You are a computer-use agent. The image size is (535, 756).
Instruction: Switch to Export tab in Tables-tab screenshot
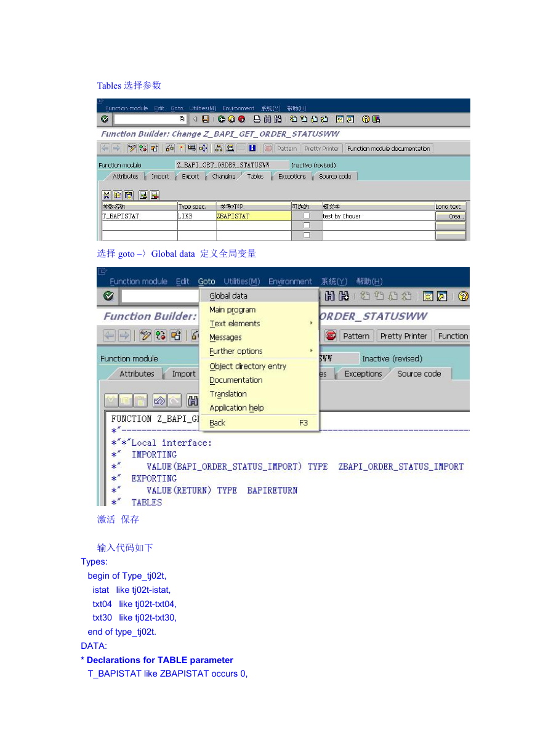coord(190,176)
